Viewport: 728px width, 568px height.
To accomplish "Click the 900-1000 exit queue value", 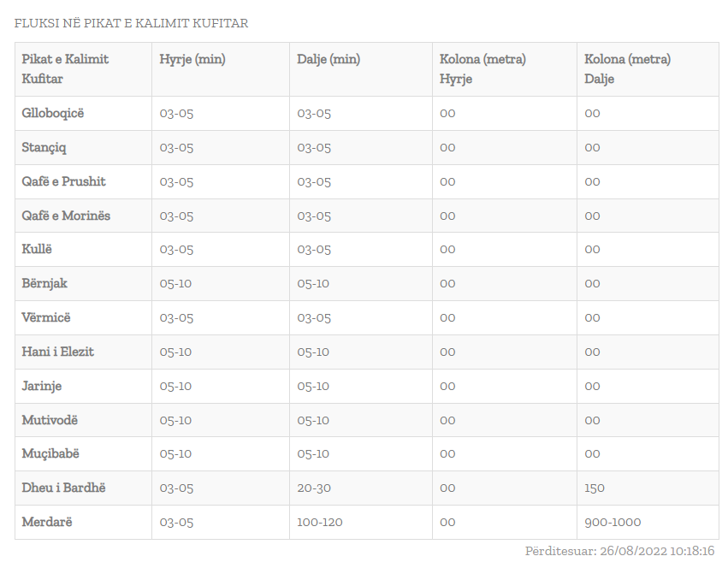I will (613, 522).
